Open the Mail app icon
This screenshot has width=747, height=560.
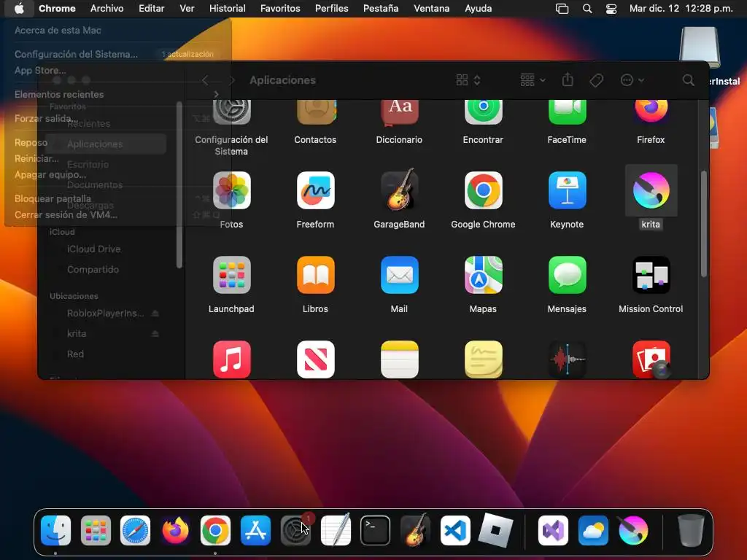[x=399, y=275]
